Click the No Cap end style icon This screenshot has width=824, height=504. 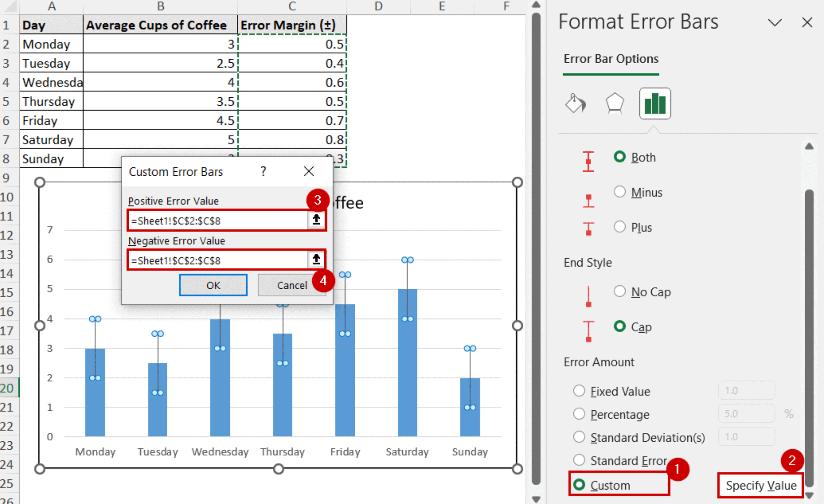tap(589, 296)
